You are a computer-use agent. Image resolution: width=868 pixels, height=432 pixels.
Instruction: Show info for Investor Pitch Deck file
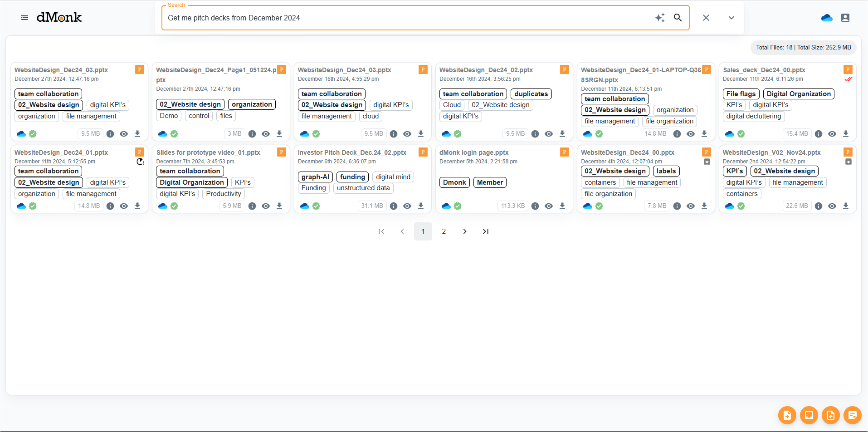[394, 206]
